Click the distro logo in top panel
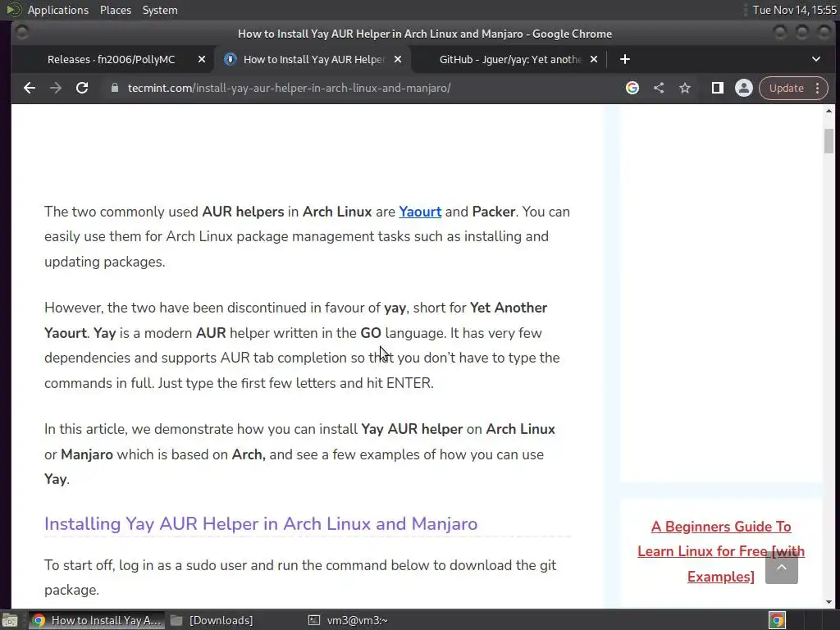 coord(13,10)
